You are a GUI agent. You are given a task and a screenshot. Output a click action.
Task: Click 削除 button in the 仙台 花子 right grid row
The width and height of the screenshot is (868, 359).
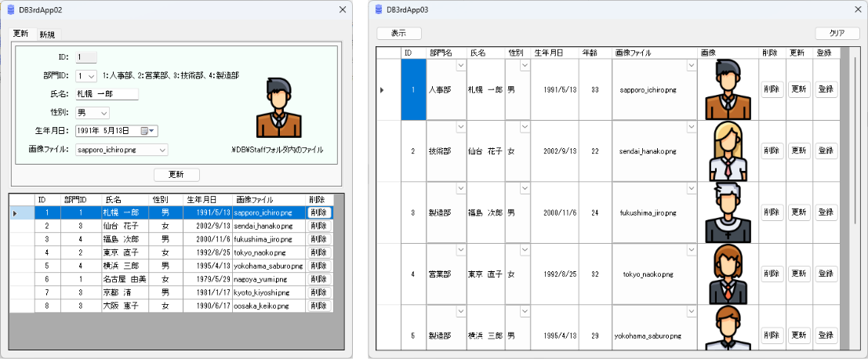point(772,150)
